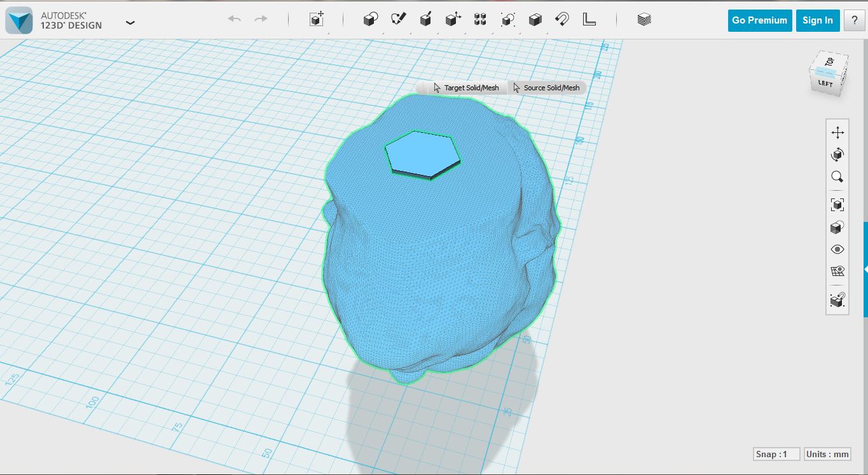Toggle grid visibility icon

(837, 272)
